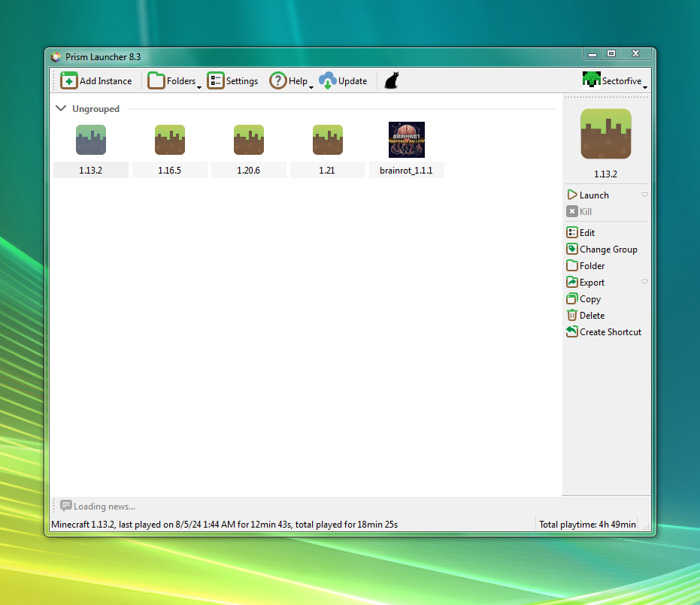The image size is (700, 605).
Task: Click the Add Instance toolbar icon
Action: click(x=69, y=81)
